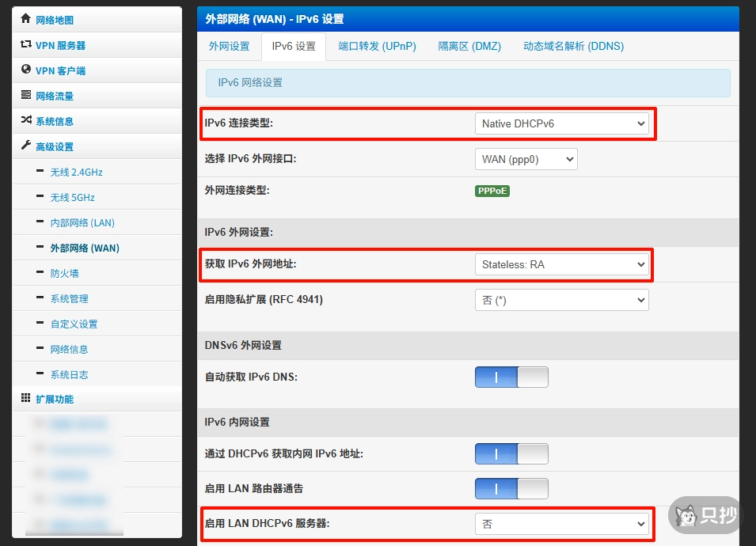Click the grid icon beside 扩展功能
The width and height of the screenshot is (756, 546).
[x=26, y=398]
